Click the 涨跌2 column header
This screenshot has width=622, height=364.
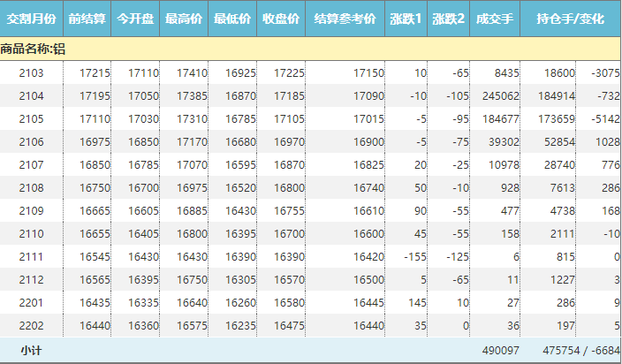click(448, 19)
